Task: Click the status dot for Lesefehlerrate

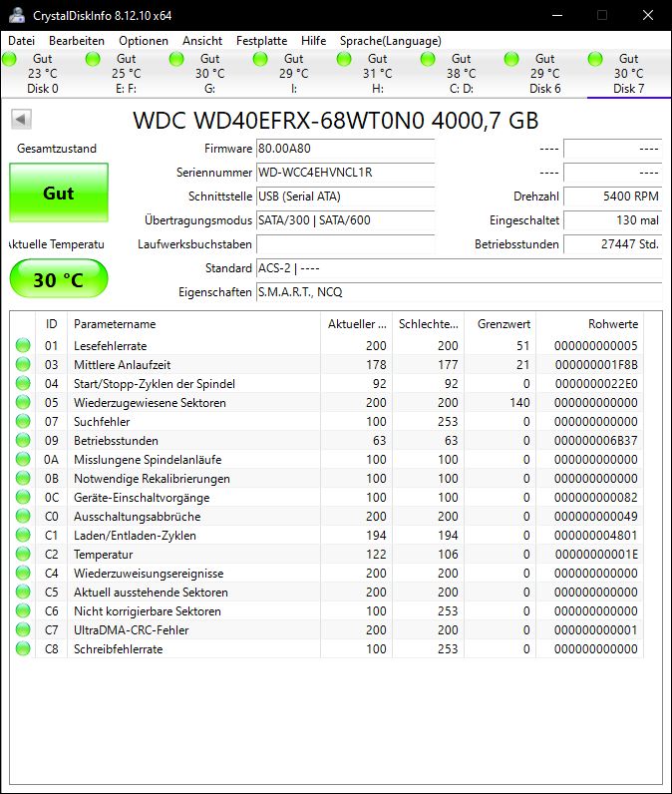Action: [23, 345]
